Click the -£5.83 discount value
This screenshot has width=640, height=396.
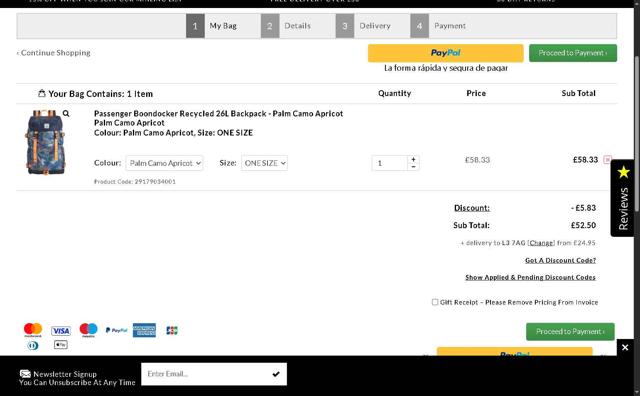583,208
